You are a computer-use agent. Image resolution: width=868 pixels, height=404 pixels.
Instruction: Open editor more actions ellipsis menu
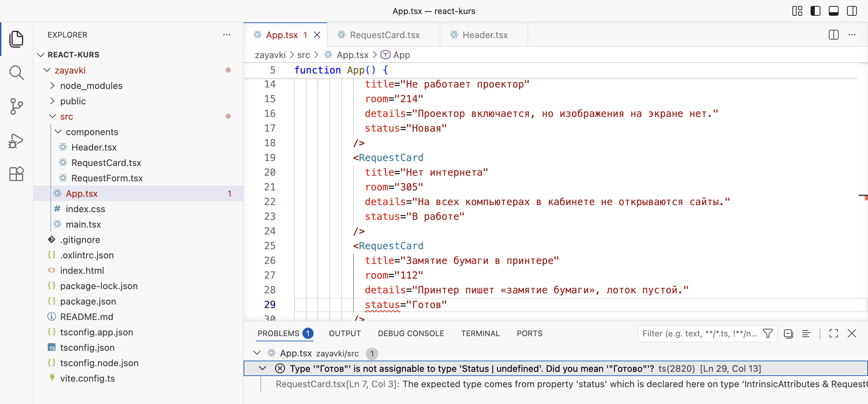click(x=852, y=35)
